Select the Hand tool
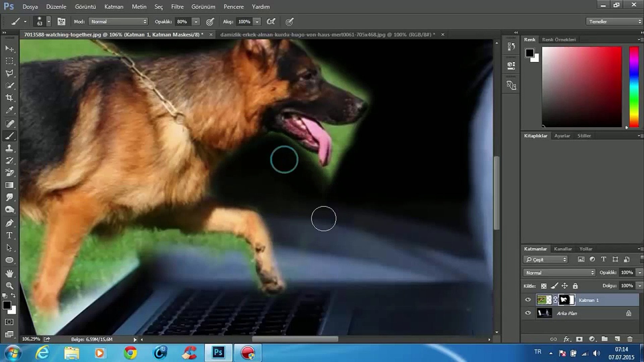644x362 pixels. (9, 274)
